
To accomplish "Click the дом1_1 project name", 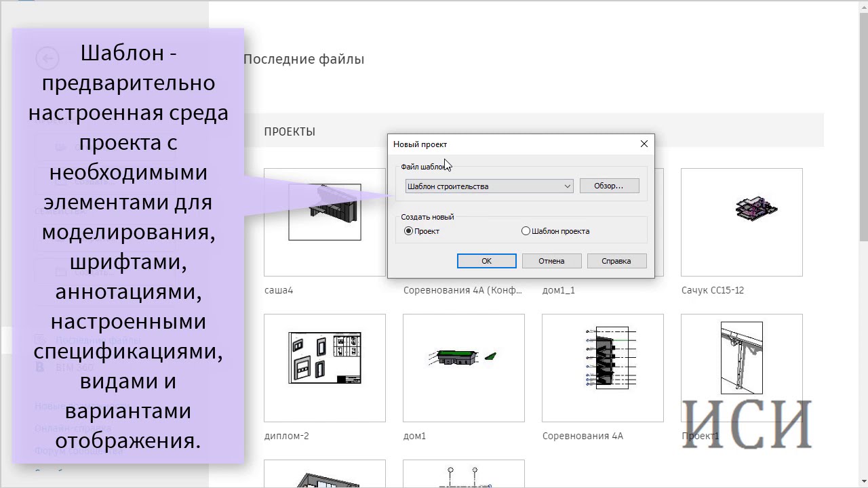I will pyautogui.click(x=559, y=290).
